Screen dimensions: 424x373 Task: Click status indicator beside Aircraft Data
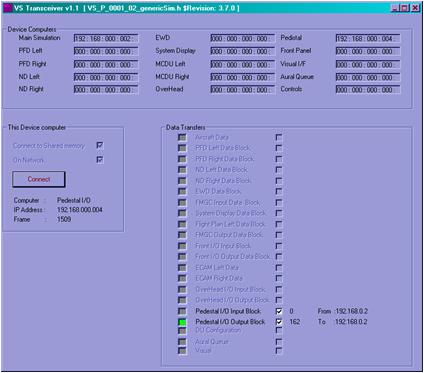pos(182,137)
